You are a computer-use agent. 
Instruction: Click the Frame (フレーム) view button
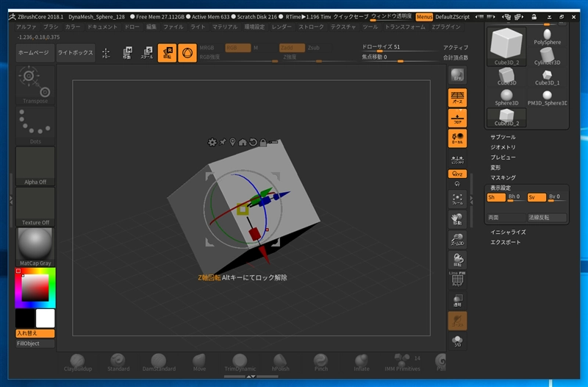(x=457, y=199)
